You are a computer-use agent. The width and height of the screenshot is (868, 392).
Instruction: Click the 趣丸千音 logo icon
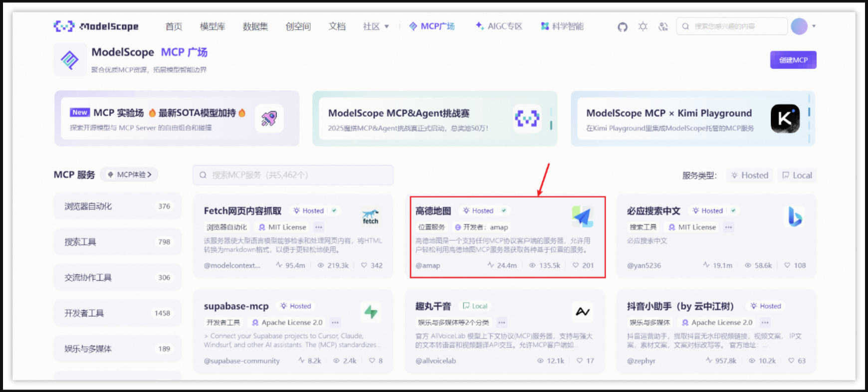pyautogui.click(x=582, y=312)
